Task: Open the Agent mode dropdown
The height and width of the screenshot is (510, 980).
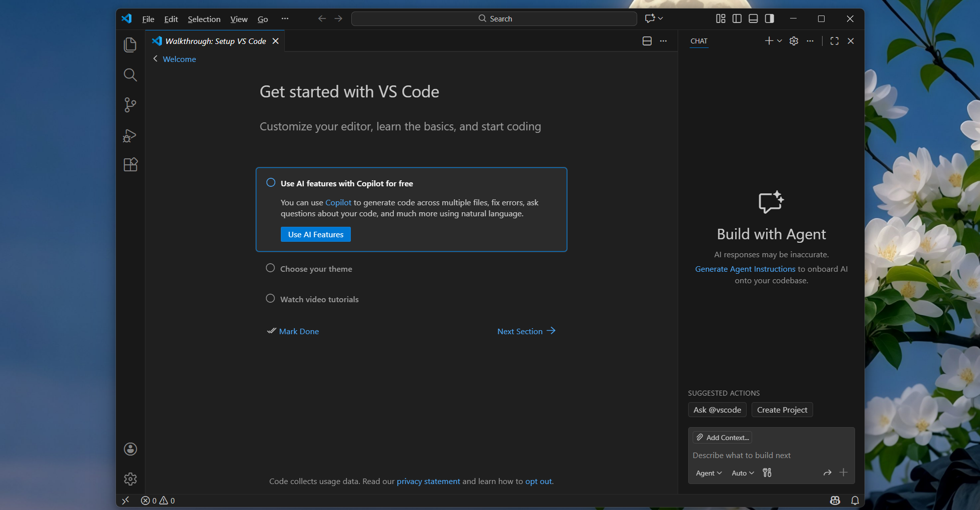Action: 709,473
